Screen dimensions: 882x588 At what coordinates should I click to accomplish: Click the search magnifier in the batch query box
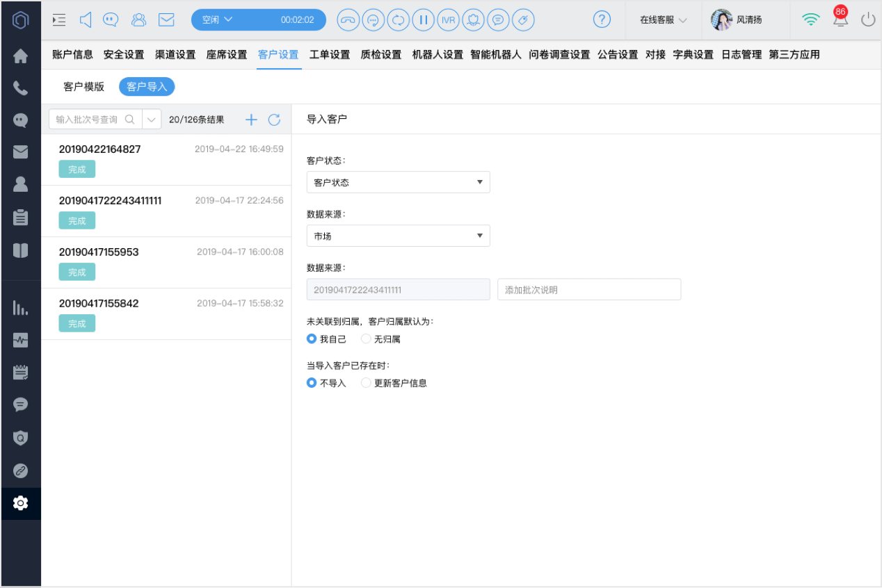(x=129, y=120)
